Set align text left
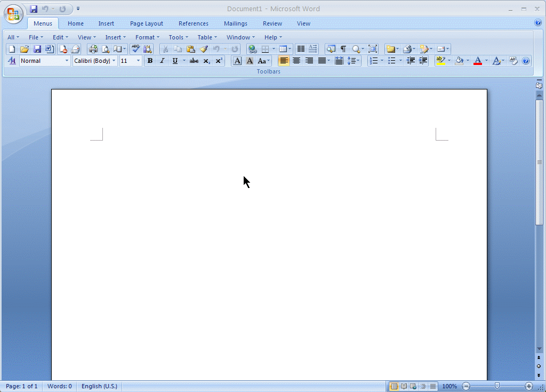546x392 pixels. click(284, 61)
